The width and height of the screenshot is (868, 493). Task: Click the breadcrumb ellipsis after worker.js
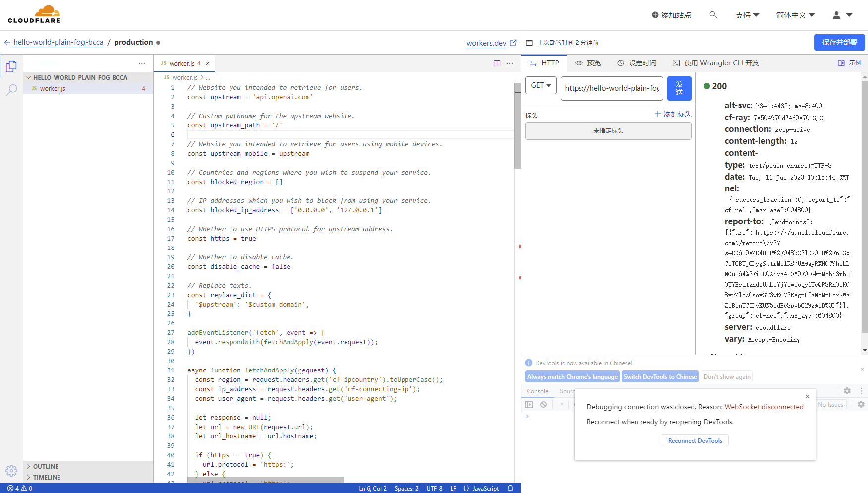(208, 78)
